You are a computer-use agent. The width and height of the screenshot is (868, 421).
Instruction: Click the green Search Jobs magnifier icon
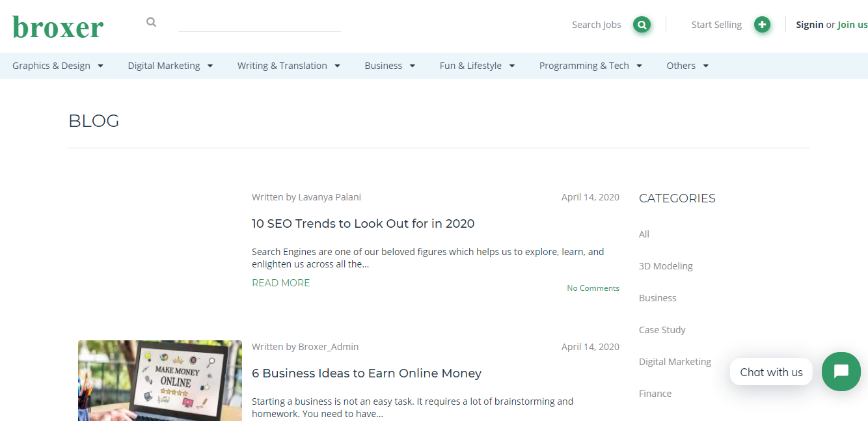click(642, 24)
